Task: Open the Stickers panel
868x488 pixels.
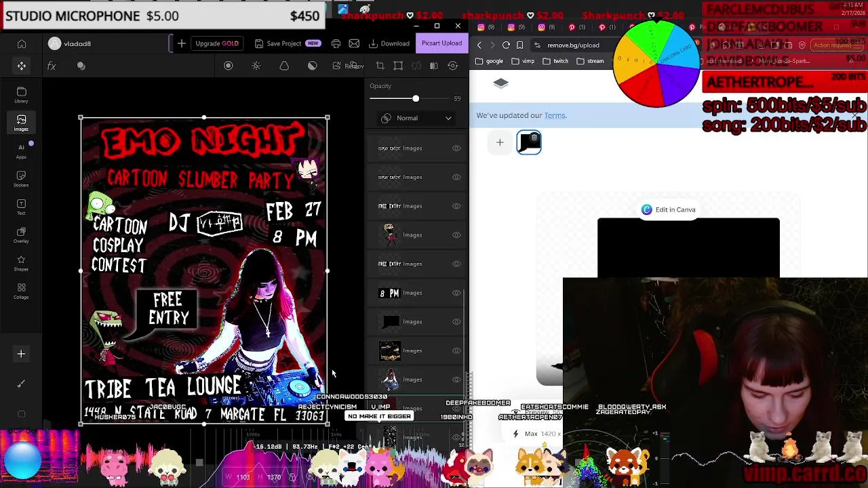Action: (21, 179)
